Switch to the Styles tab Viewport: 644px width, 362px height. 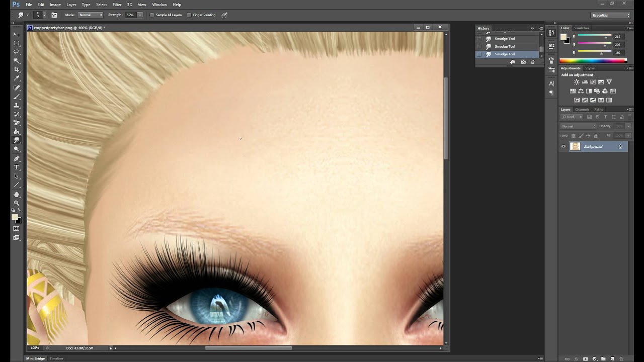[590, 68]
